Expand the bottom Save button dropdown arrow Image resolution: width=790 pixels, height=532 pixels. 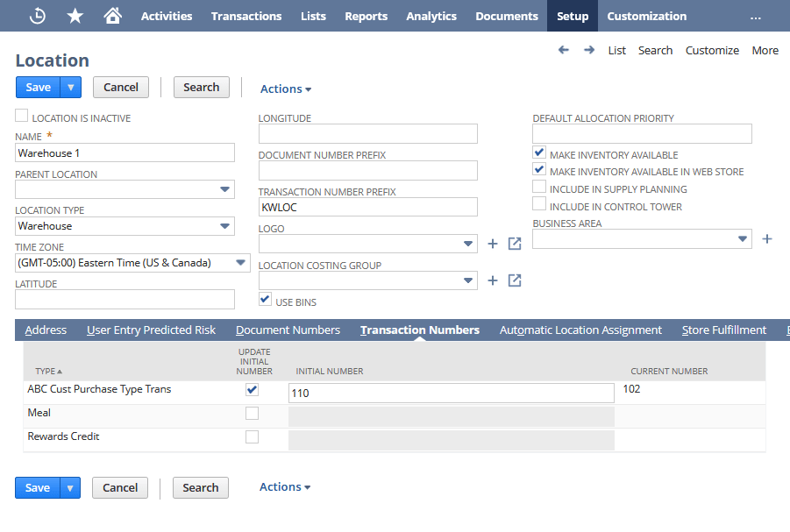70,487
